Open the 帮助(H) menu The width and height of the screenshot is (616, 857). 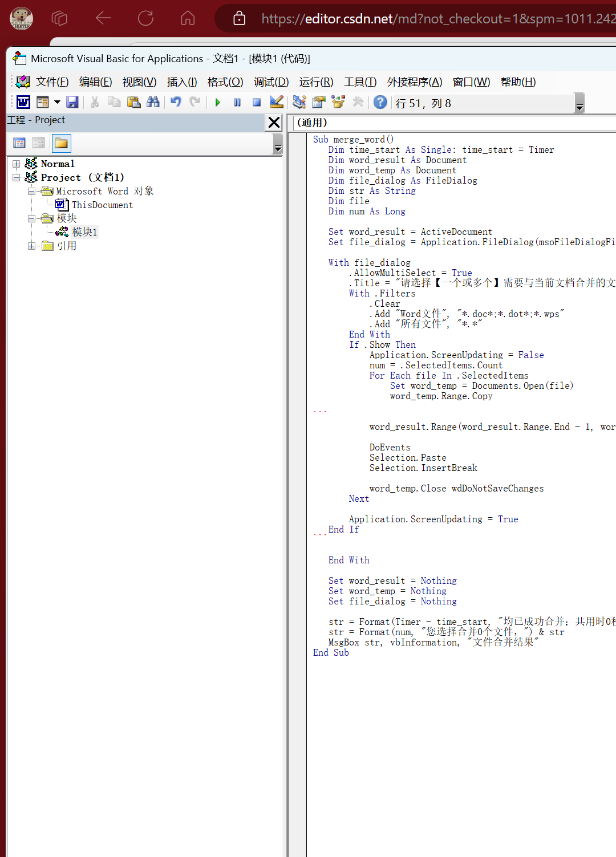(x=518, y=82)
